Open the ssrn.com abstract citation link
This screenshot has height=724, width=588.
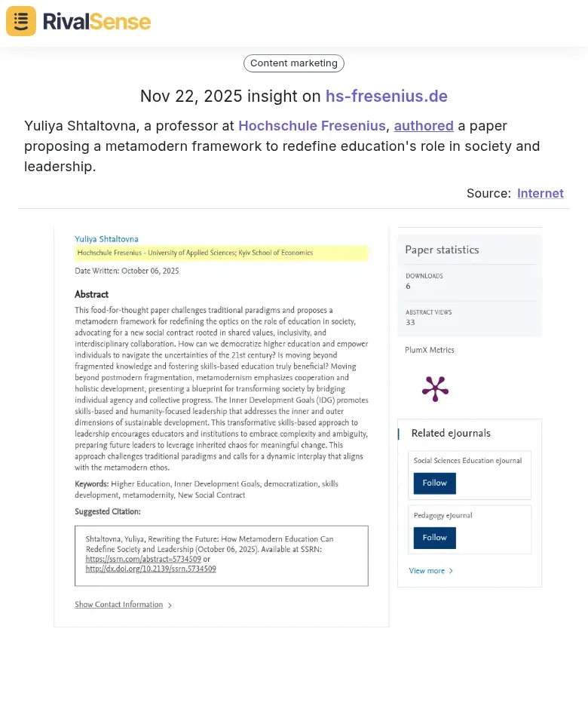[143, 560]
